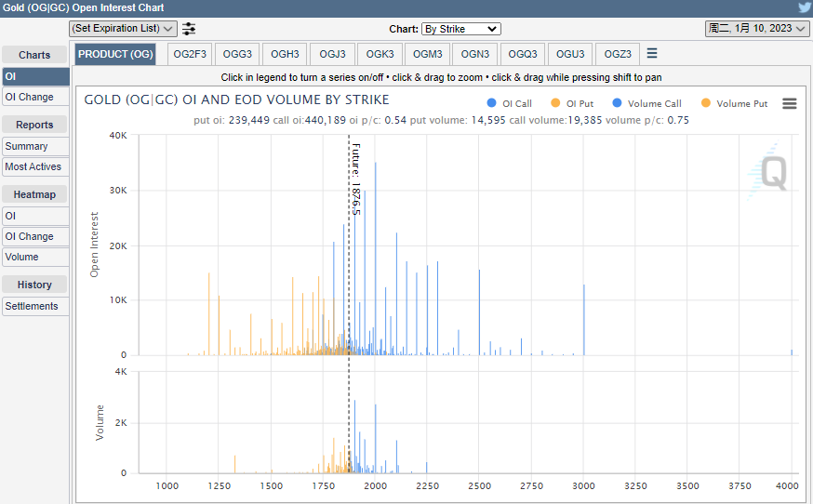Click the Twitter bird icon
Image resolution: width=813 pixels, height=504 pixels.
coord(804,7)
